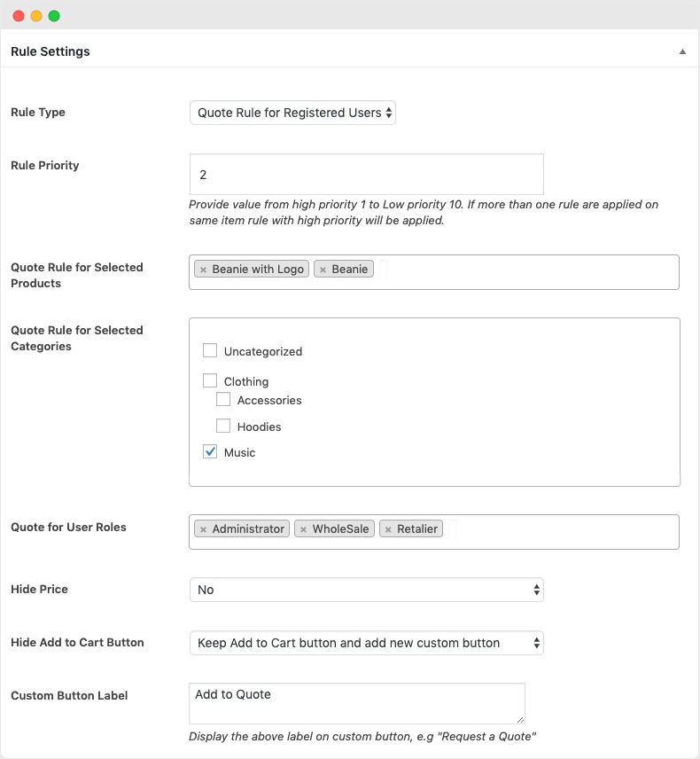Open the Rule Type dropdown
The height and width of the screenshot is (759, 700).
pos(292,113)
